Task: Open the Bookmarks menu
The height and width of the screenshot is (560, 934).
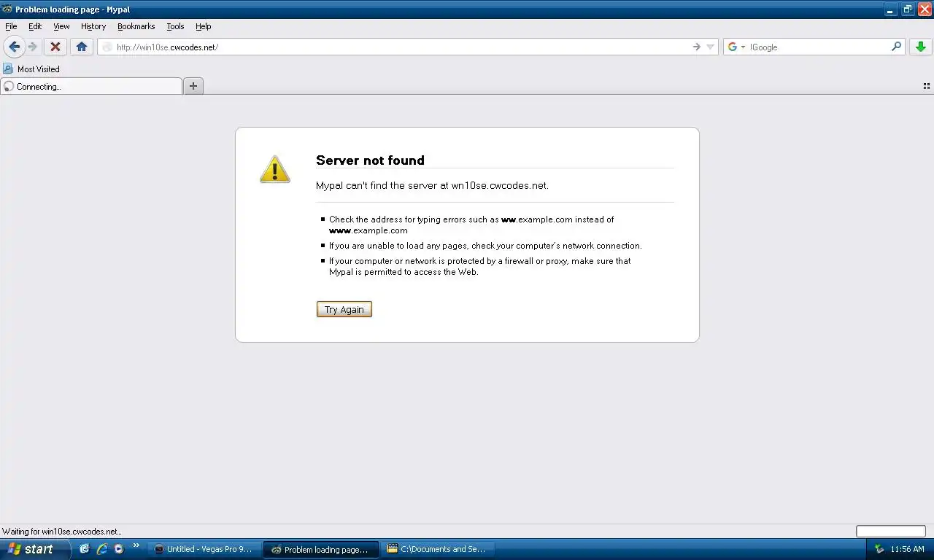Action: (136, 26)
